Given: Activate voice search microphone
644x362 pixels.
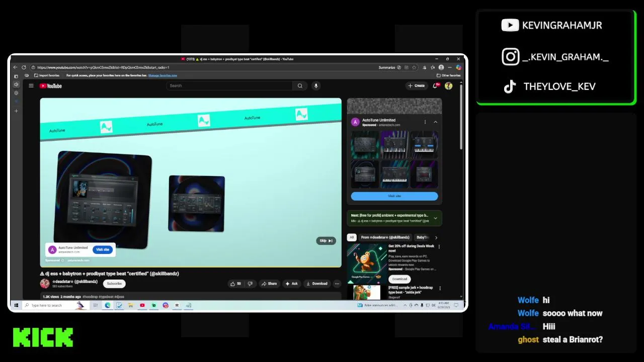Looking at the screenshot, I should pos(316,86).
